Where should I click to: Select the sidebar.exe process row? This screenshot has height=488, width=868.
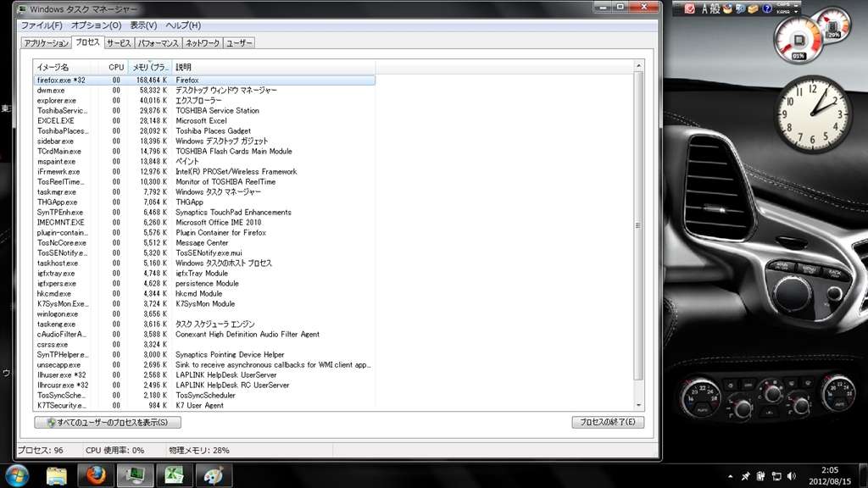(x=204, y=141)
